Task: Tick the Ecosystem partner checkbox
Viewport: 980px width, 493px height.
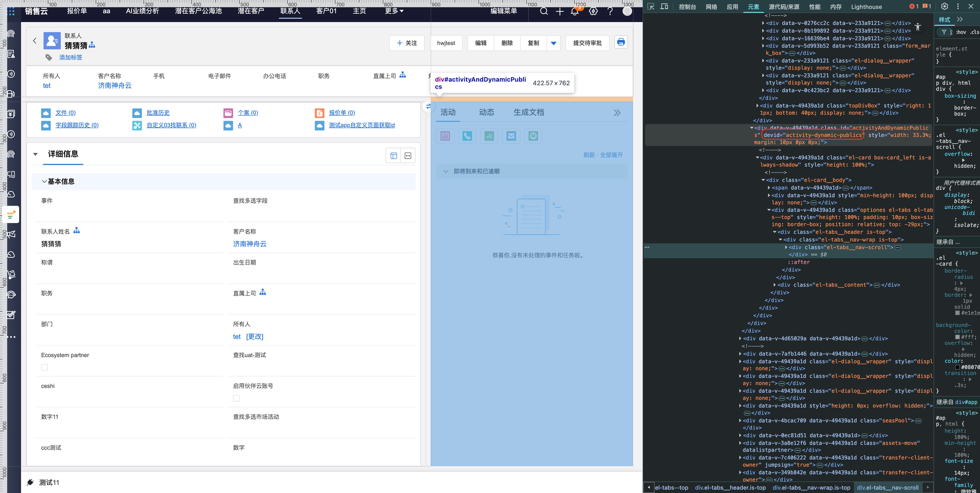Action: click(45, 368)
